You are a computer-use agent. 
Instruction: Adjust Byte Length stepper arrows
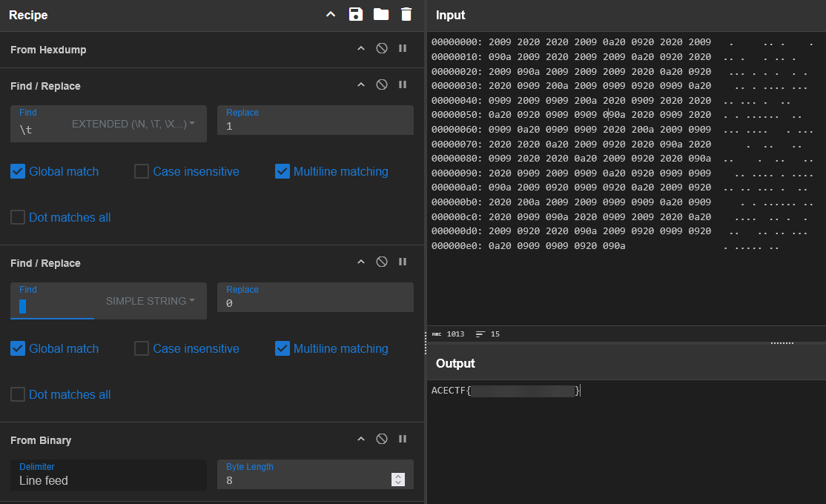398,480
